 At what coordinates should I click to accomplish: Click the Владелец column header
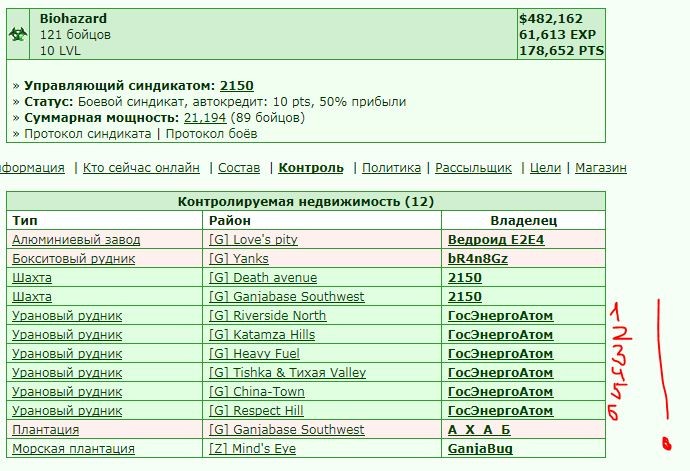point(524,221)
